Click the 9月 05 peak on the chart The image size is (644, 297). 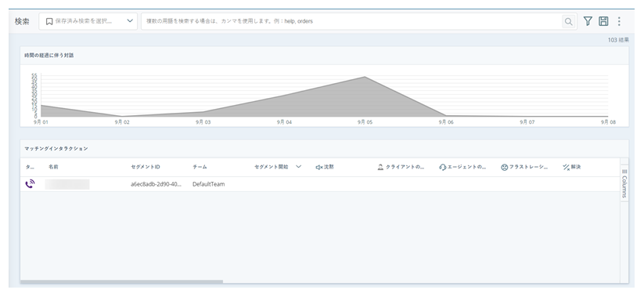(365, 77)
